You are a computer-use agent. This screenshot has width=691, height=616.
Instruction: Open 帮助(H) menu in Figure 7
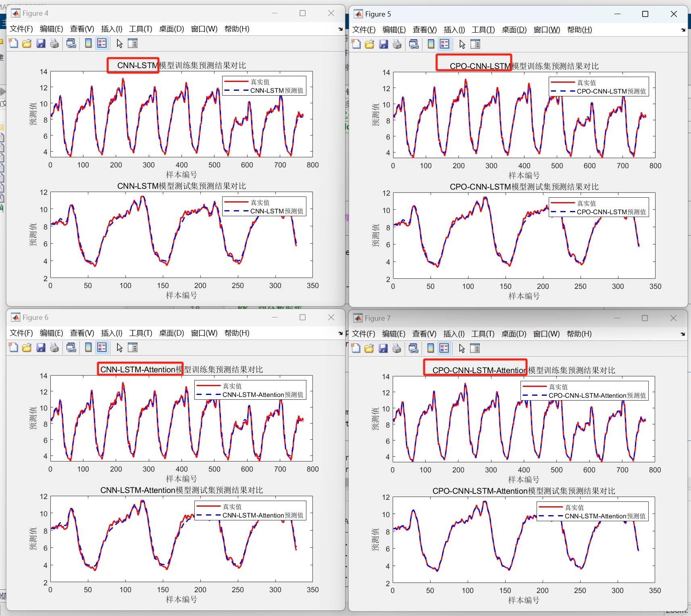pyautogui.click(x=579, y=334)
